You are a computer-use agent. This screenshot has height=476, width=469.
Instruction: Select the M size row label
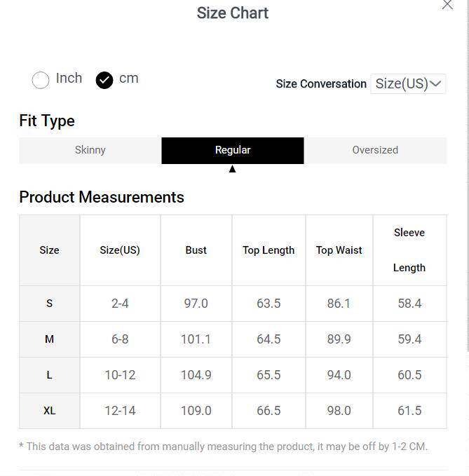49,339
